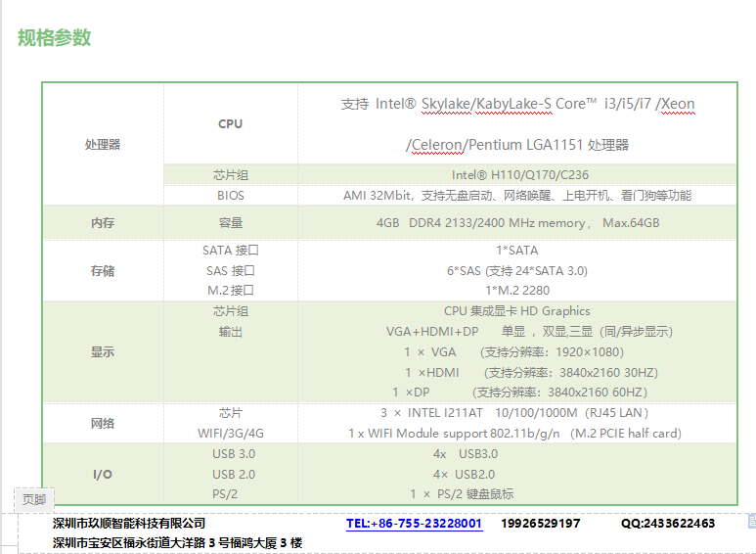Select the 内存 row header

103,223
